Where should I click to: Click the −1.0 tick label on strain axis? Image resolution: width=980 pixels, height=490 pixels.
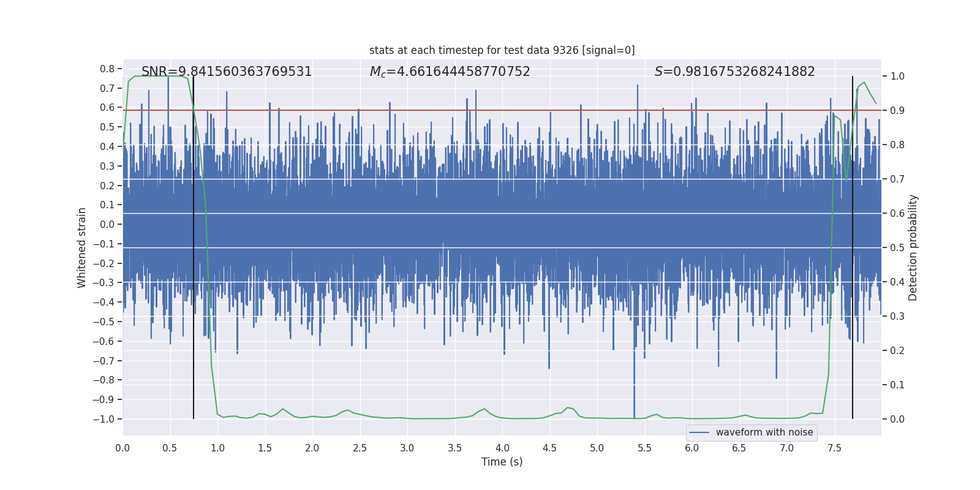104,419
